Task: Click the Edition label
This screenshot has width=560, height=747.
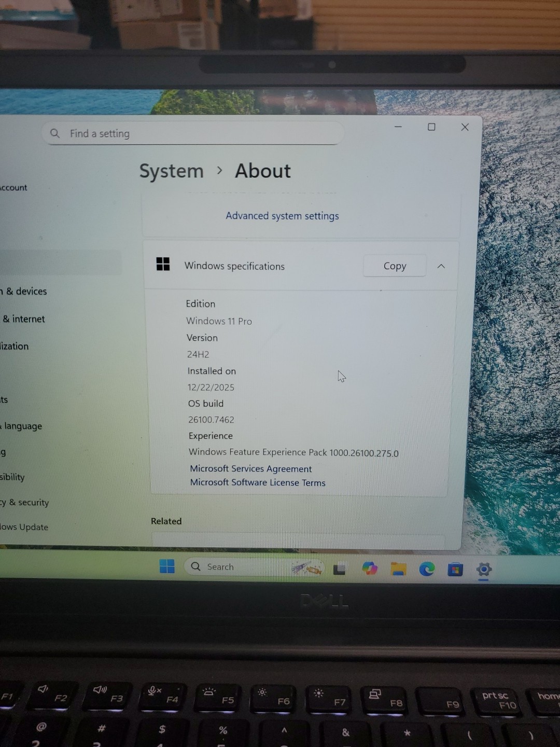Action: (x=200, y=304)
